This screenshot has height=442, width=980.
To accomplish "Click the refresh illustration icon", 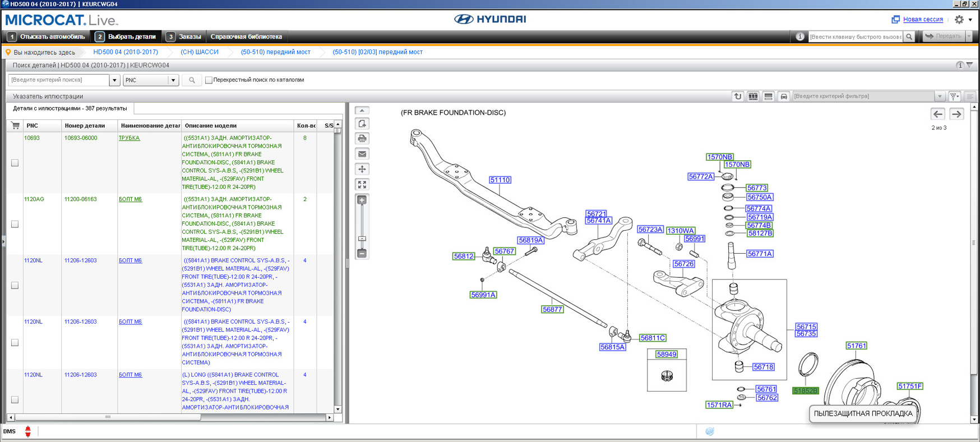I will pyautogui.click(x=738, y=96).
